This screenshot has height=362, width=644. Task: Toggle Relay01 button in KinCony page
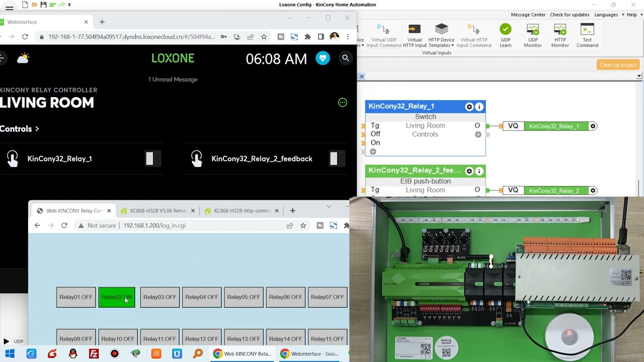[76, 297]
